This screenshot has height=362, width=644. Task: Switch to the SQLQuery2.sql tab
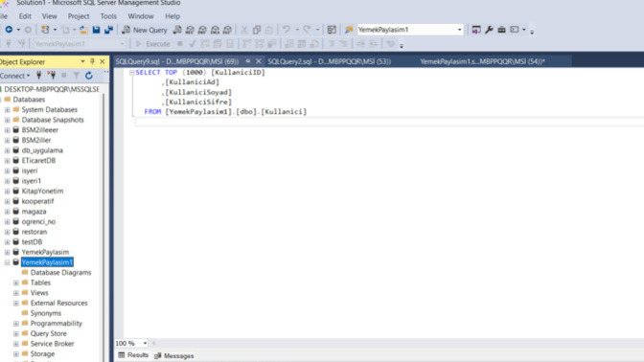point(329,61)
